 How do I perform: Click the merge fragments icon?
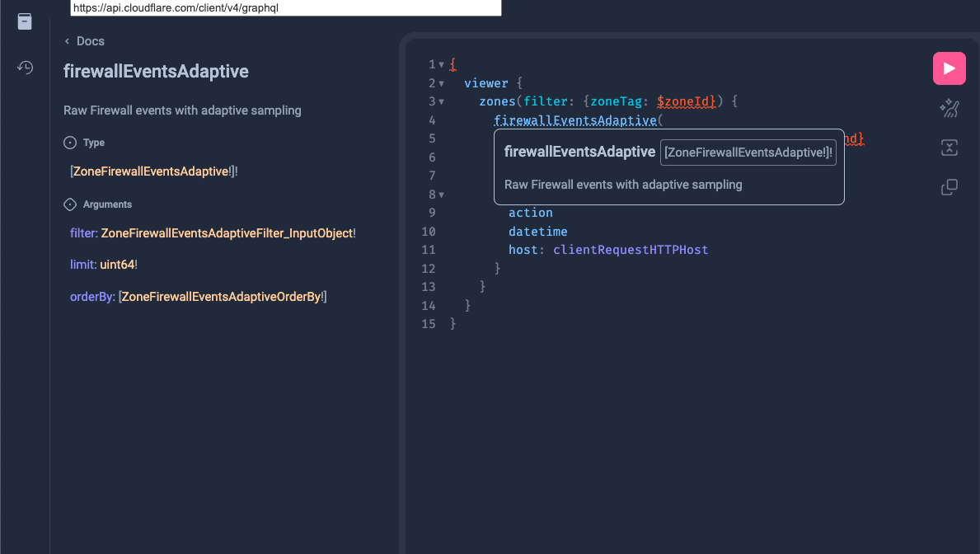pos(949,148)
